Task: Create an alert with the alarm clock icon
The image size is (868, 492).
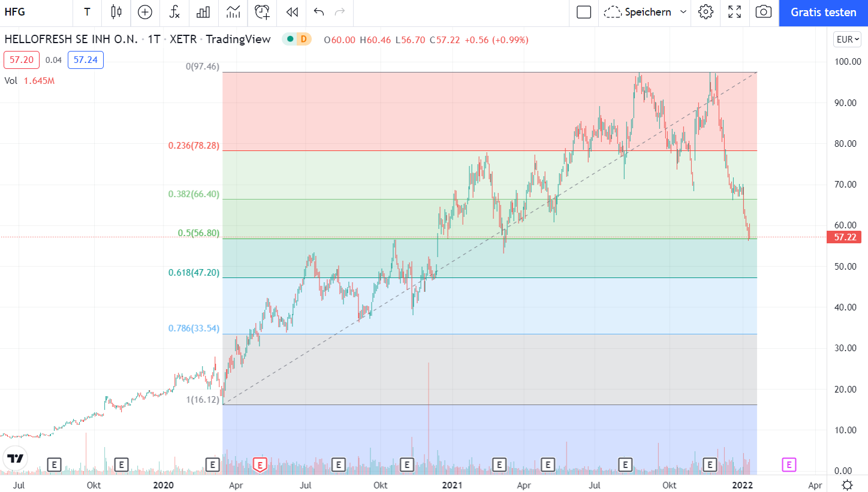Action: [x=262, y=12]
